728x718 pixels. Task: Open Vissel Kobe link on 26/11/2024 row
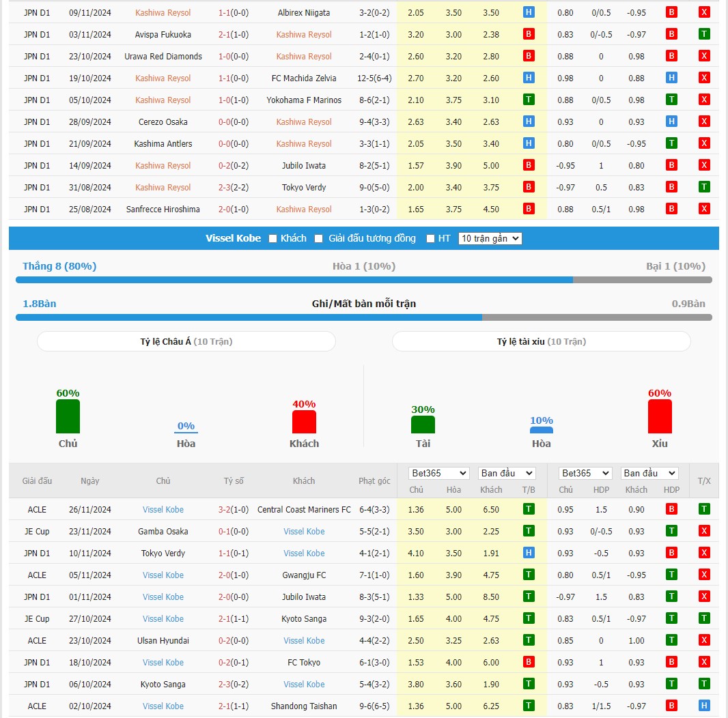point(163,510)
